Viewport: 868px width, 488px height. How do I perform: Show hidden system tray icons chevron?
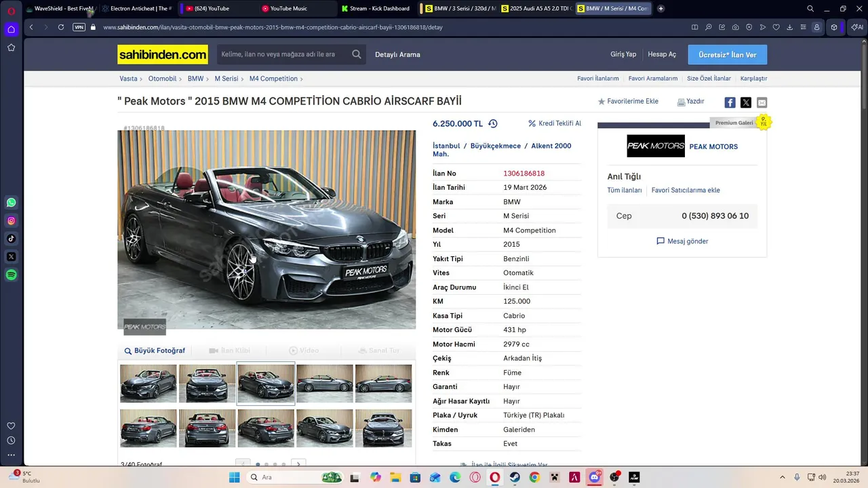782,477
